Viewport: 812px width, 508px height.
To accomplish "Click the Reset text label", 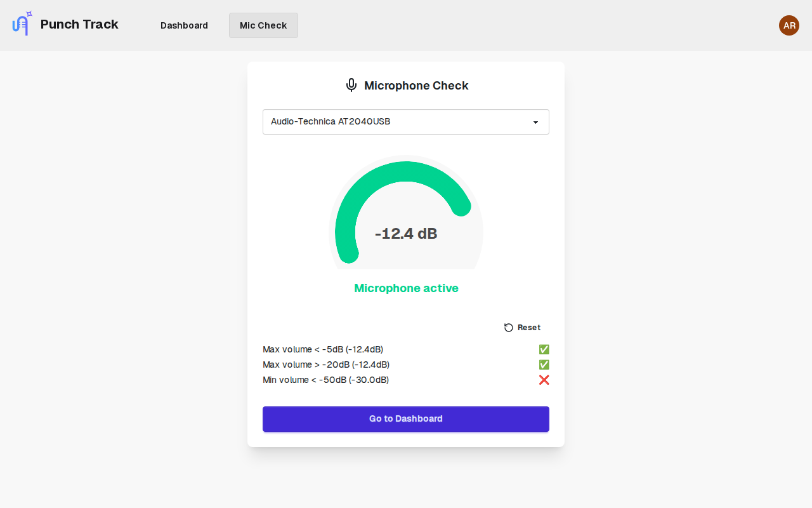I will tap(529, 328).
